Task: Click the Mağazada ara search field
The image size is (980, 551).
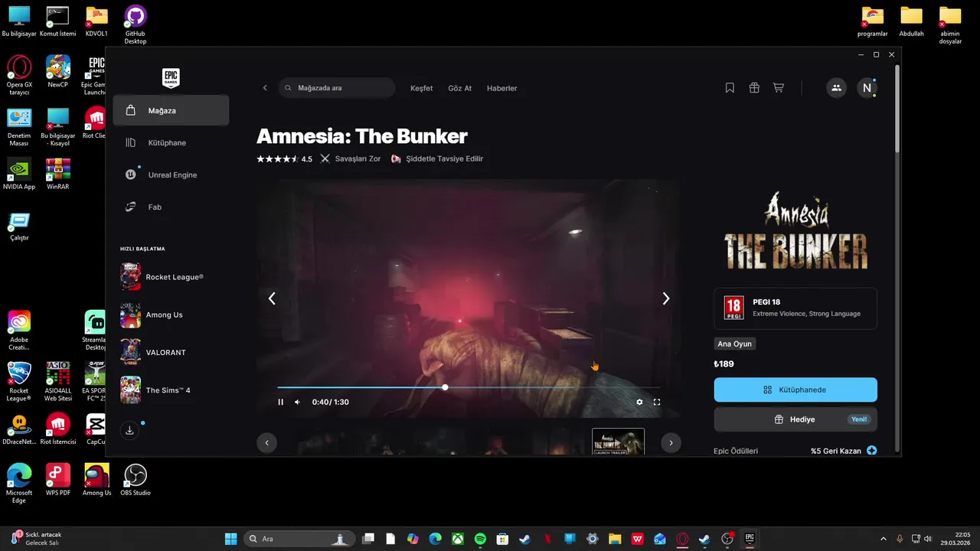Action: click(337, 88)
